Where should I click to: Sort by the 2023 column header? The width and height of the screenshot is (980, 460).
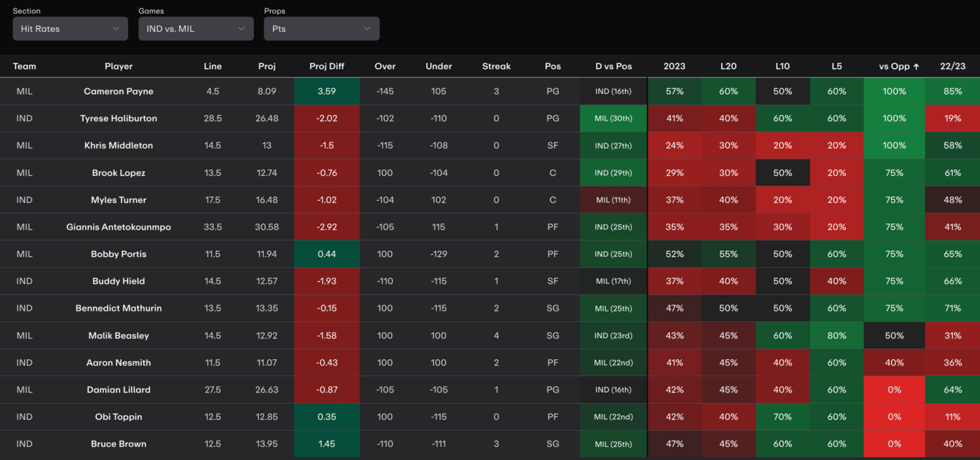click(x=674, y=66)
